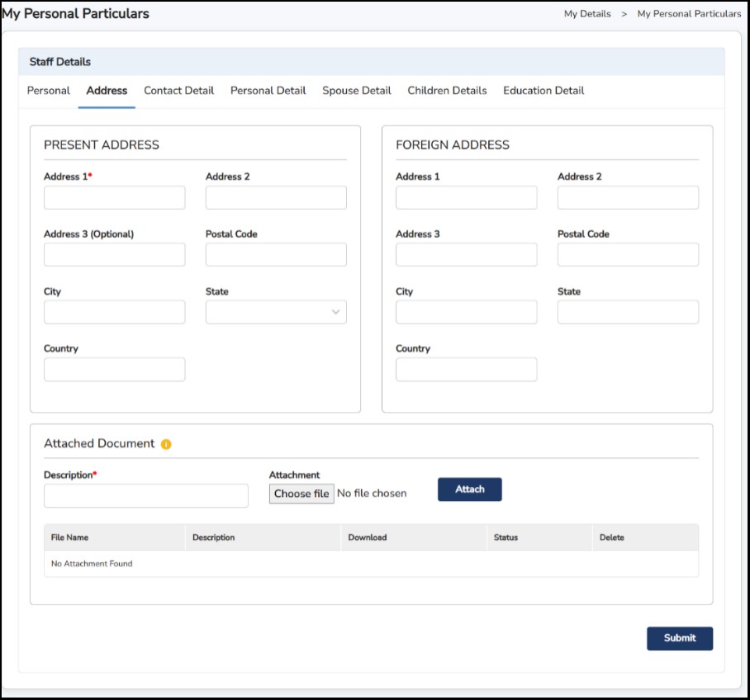
Task: Click the Foreign Address 1 field
Action: point(466,198)
